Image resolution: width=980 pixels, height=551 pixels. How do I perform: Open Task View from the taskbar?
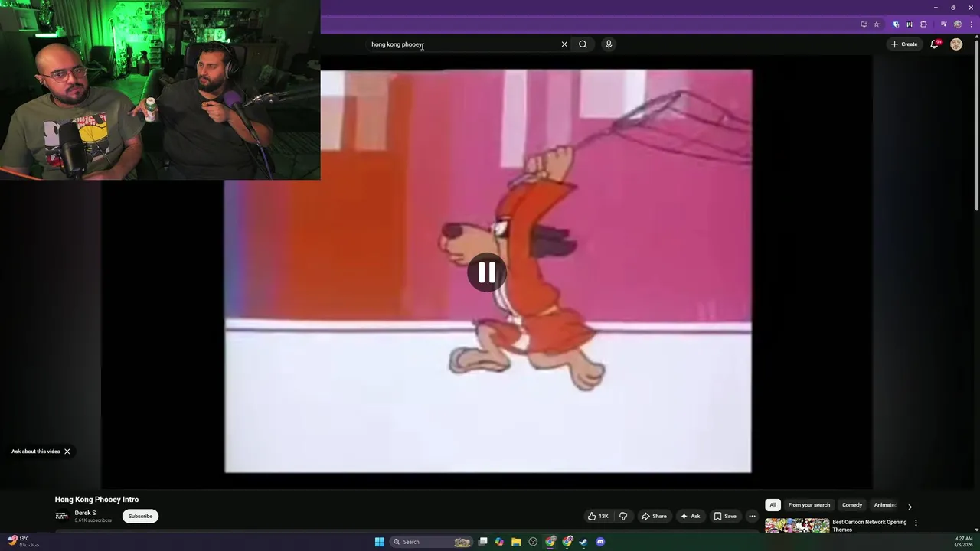click(x=483, y=542)
